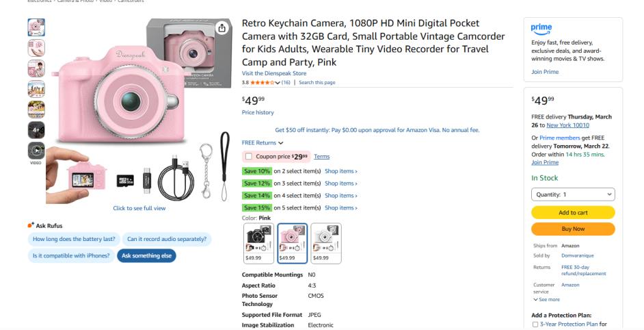The height and width of the screenshot is (330, 644).
Task: Open the Quantity dropdown
Action: (573, 194)
